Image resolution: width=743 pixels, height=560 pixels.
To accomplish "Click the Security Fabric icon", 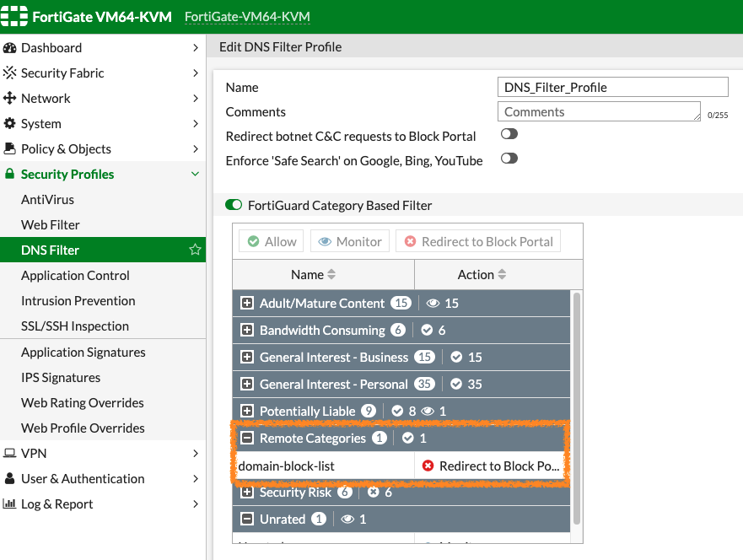I will (9, 73).
